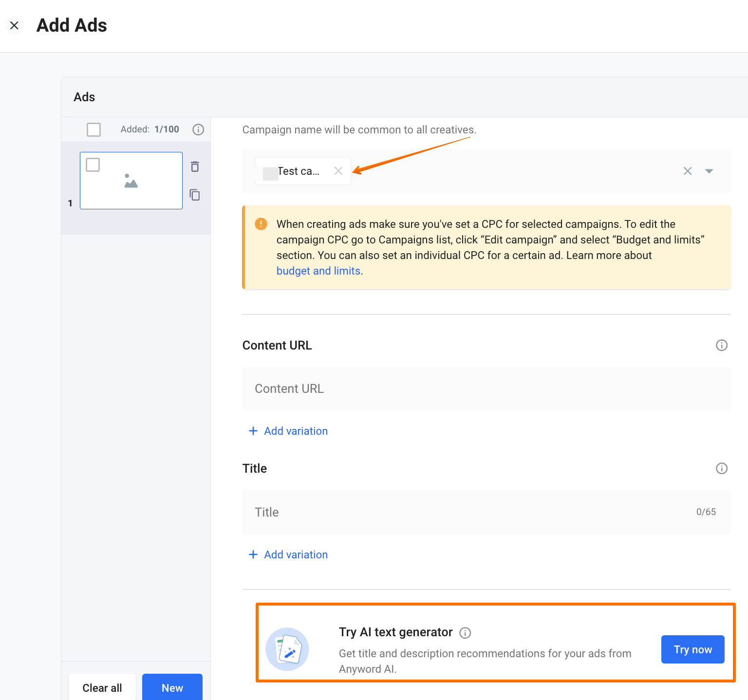Viewport: 748px width, 700px height.
Task: Add variation under Content URL
Action: [288, 431]
